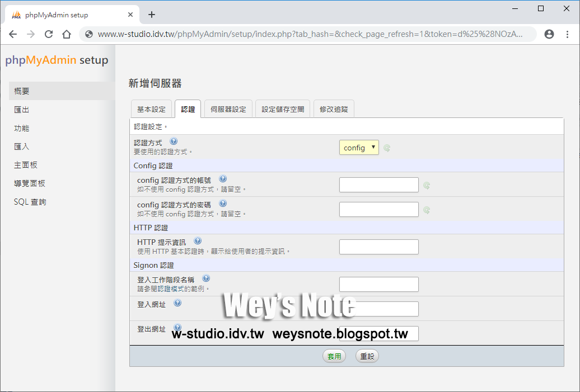580x392 pixels.
Task: Open 導覽面板 in sidebar
Action: (62, 183)
